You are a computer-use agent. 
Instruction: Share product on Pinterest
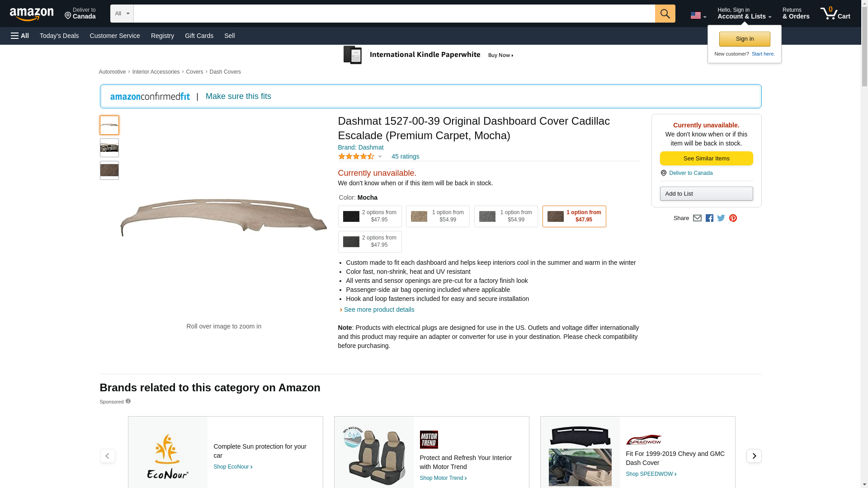733,218
